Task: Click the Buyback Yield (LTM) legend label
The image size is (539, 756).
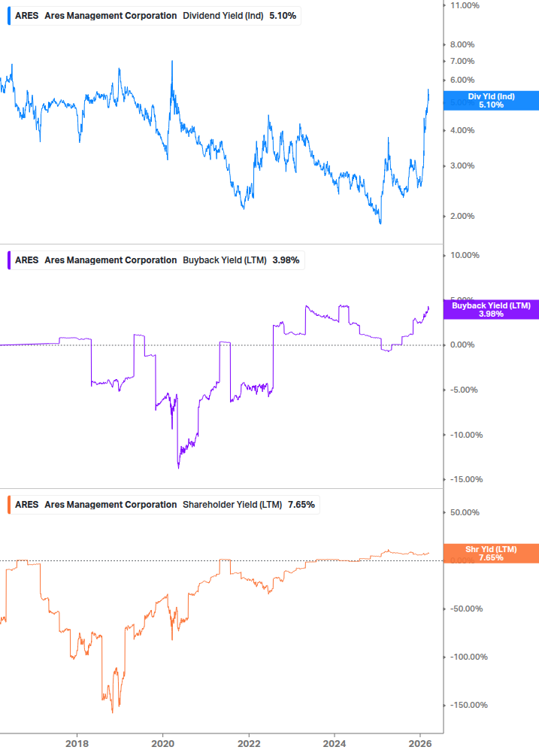Action: pos(225,260)
